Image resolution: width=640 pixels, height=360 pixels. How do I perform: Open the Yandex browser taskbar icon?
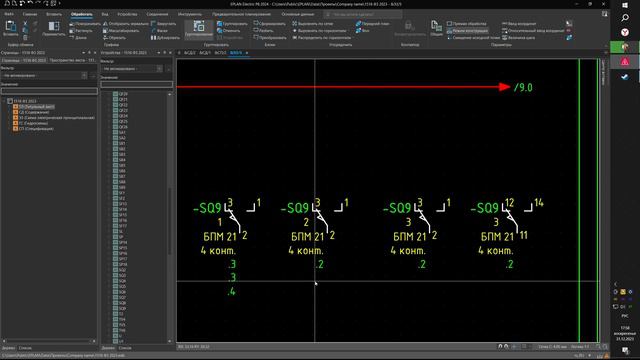click(x=625, y=32)
